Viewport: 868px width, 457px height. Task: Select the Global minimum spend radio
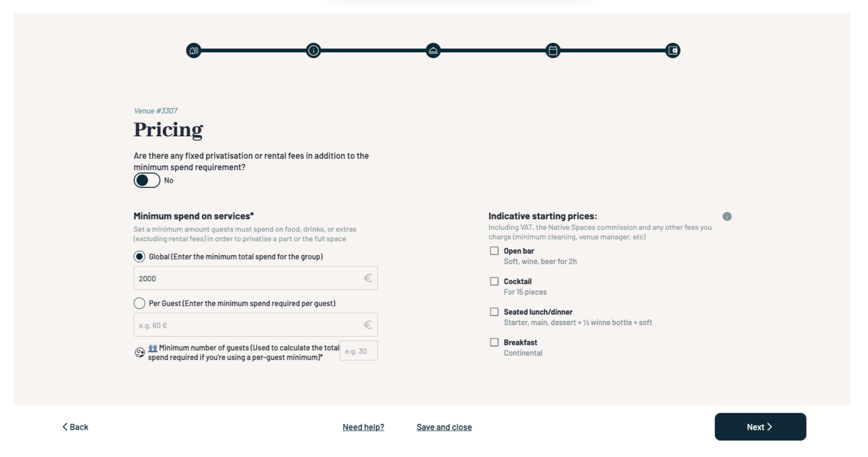(139, 257)
